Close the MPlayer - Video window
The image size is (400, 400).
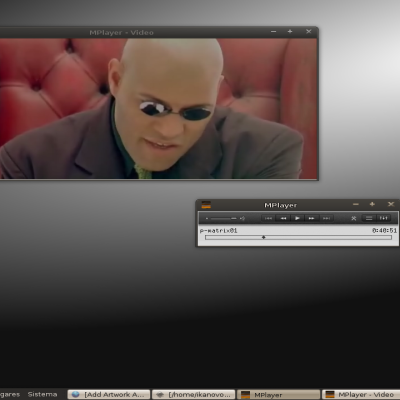[x=309, y=31]
